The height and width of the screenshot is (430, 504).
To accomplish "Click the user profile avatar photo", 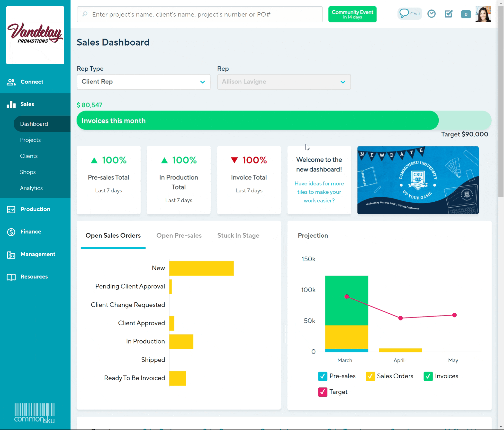I will point(483,14).
